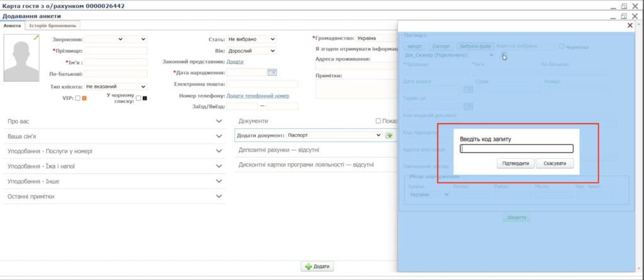Click the Виїзд date field
Image resolution: width=644 pixels, height=280 pixels.
click(282, 107)
